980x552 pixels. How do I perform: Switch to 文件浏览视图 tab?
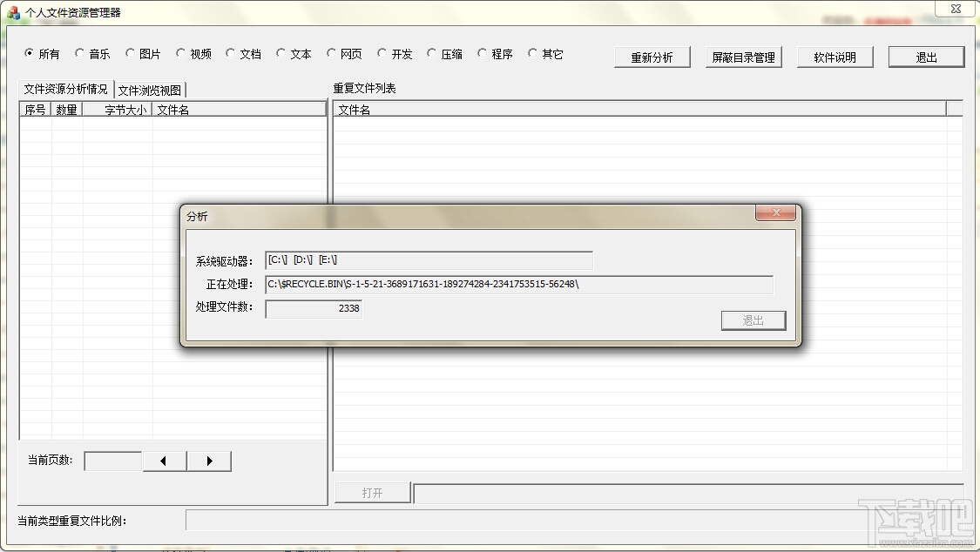click(x=149, y=91)
